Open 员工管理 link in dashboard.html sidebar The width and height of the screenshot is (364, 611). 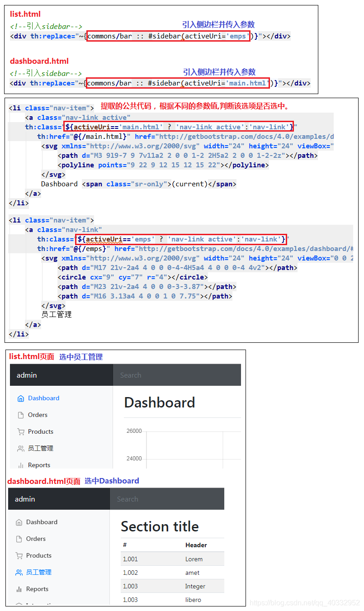click(39, 573)
